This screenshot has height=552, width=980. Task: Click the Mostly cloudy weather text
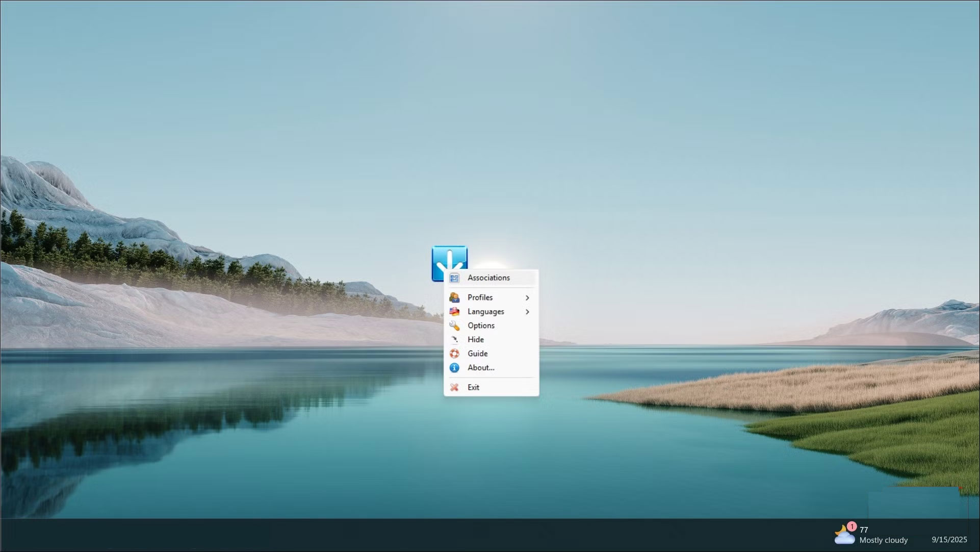pos(883,540)
